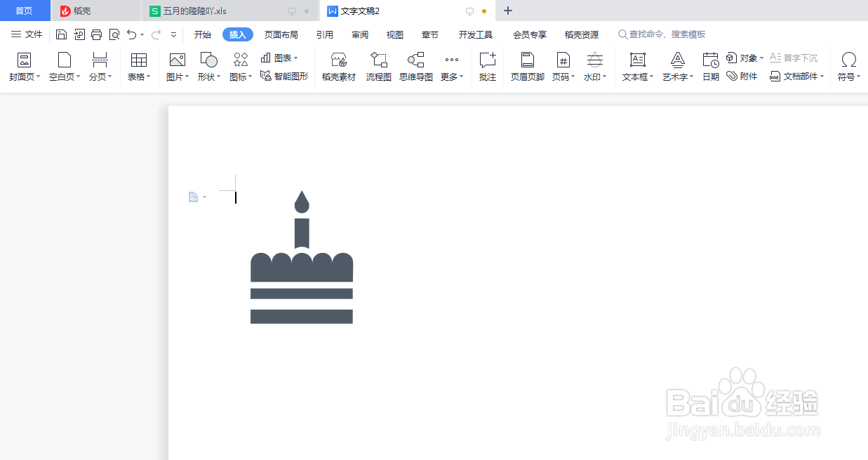868x460 pixels.
Task: Insert a chart (图表)
Action: click(279, 58)
